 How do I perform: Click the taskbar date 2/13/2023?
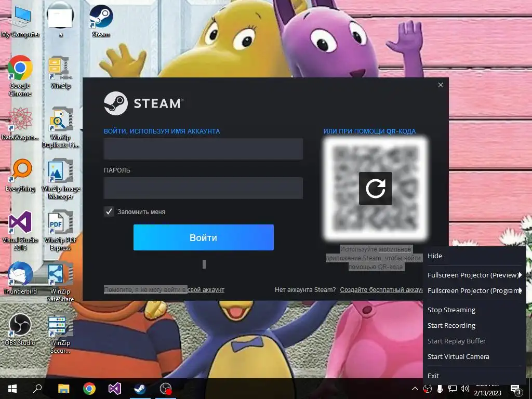click(487, 393)
